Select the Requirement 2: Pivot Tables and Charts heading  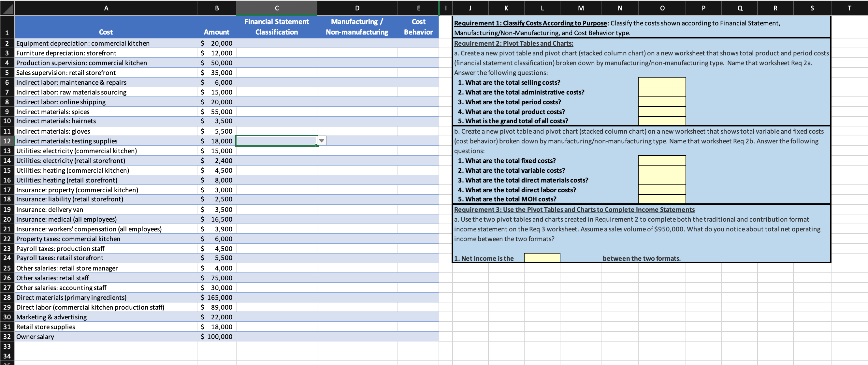tap(513, 43)
